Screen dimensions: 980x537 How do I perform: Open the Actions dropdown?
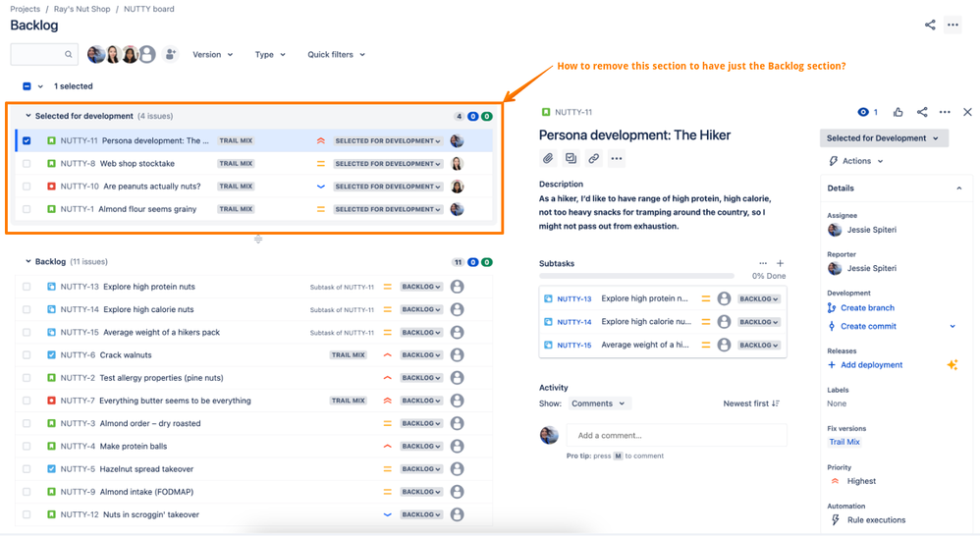(x=856, y=161)
